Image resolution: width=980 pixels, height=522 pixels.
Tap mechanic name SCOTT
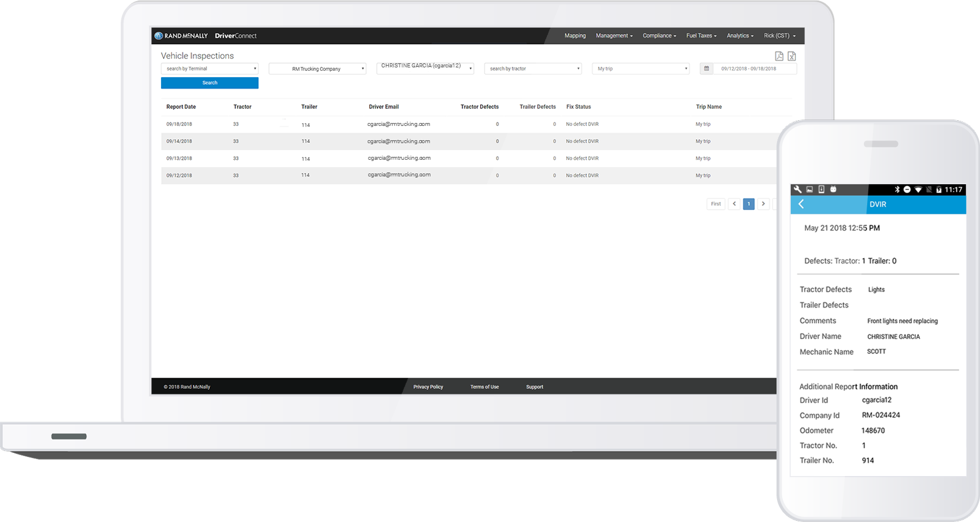(x=876, y=351)
